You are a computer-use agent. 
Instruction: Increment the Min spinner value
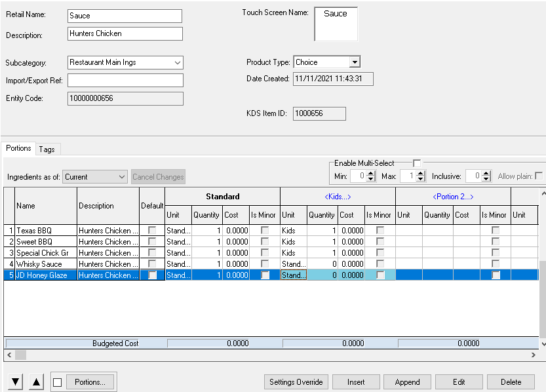371,173
